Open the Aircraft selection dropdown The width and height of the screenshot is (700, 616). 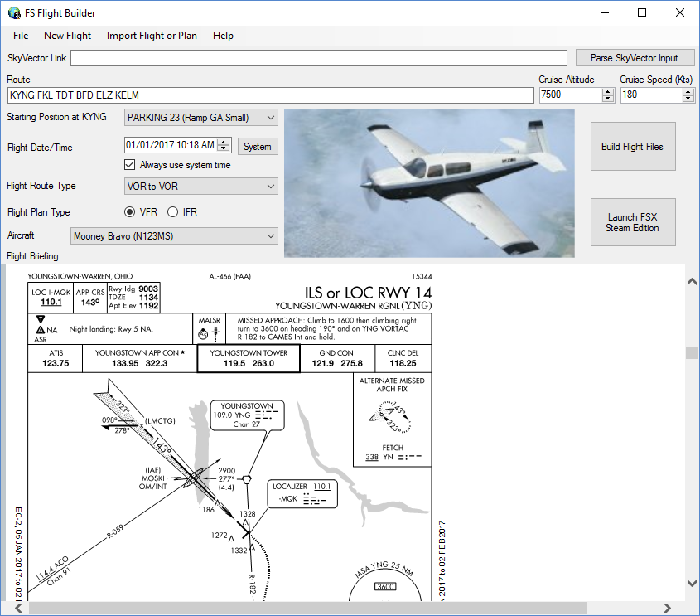click(x=174, y=236)
